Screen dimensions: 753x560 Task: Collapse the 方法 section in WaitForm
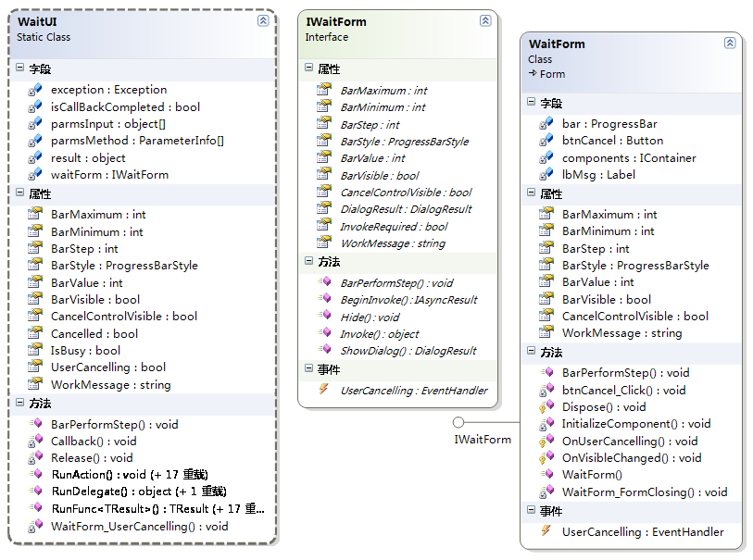531,351
